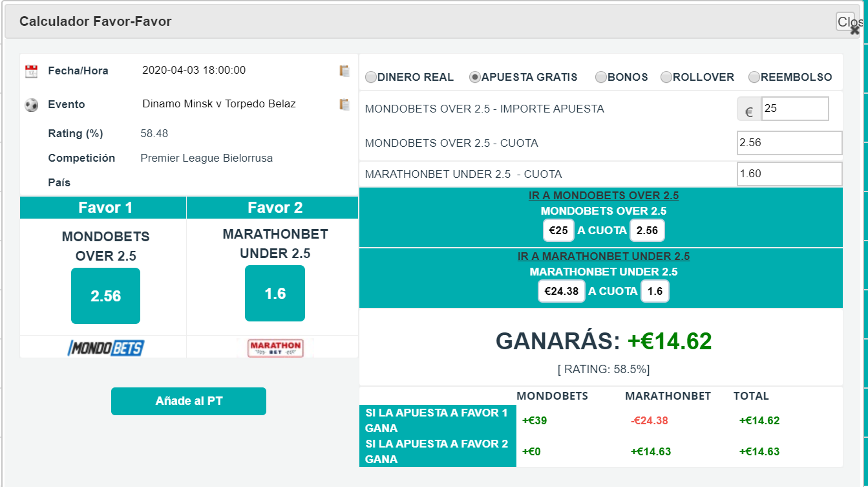Copy the Evento name with clipboard icon

tap(344, 105)
